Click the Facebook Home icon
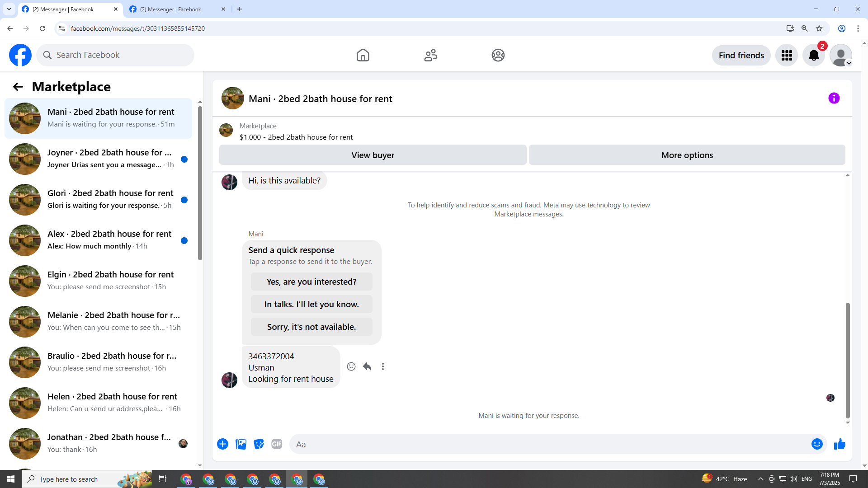This screenshot has width=868, height=488. point(363,55)
